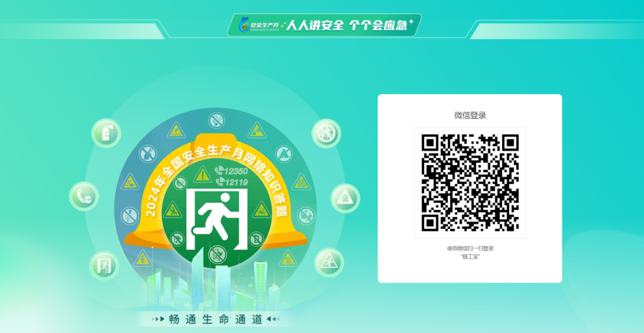Click the emergency telephone bubble icon
This screenshot has width=644, height=333.
pos(84,197)
